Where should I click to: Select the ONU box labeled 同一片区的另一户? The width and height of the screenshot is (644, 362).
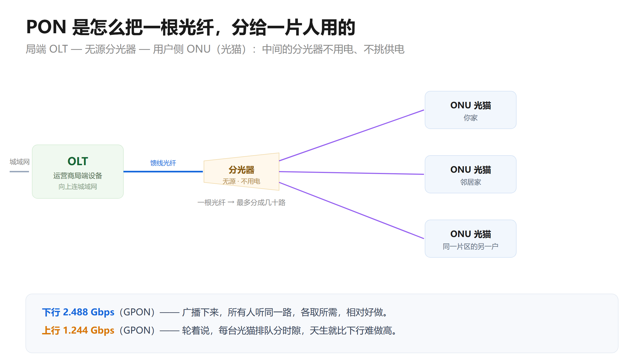[471, 239]
